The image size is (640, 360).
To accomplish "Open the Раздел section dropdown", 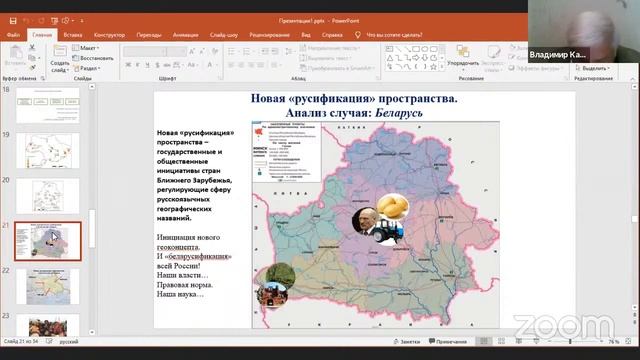I will click(x=86, y=68).
